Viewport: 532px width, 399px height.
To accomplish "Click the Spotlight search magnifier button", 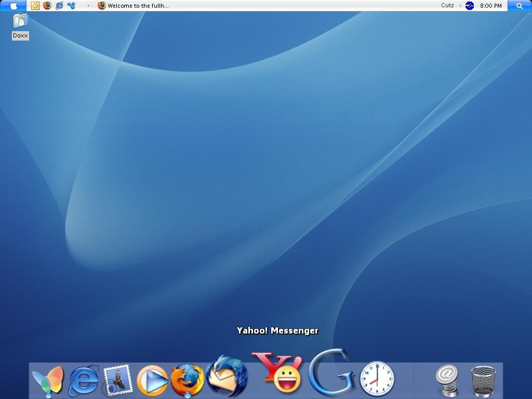I will tap(520, 6).
